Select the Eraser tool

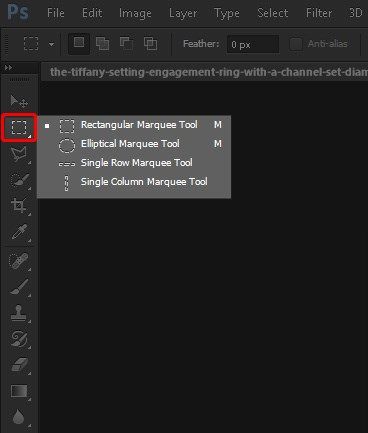pyautogui.click(x=19, y=365)
